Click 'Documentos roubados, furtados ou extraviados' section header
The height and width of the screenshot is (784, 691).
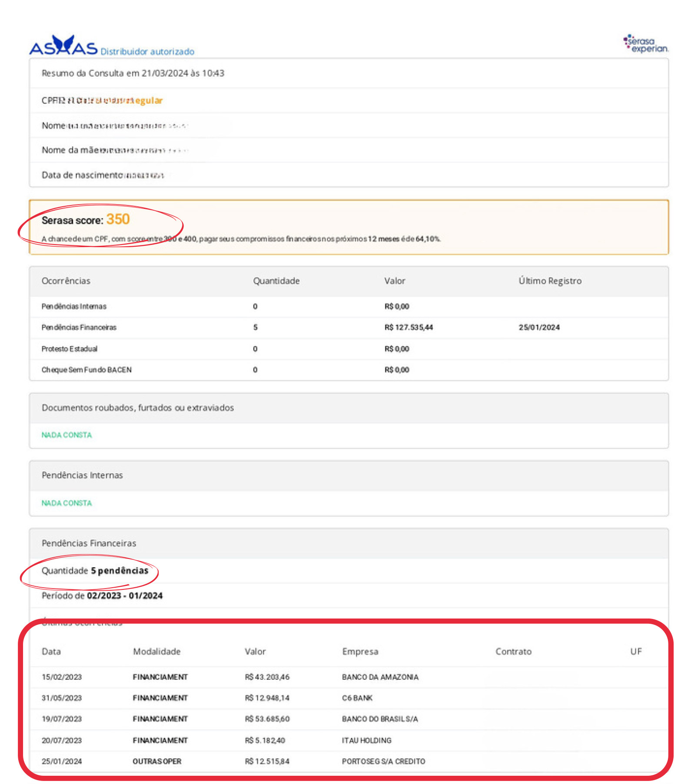(138, 408)
